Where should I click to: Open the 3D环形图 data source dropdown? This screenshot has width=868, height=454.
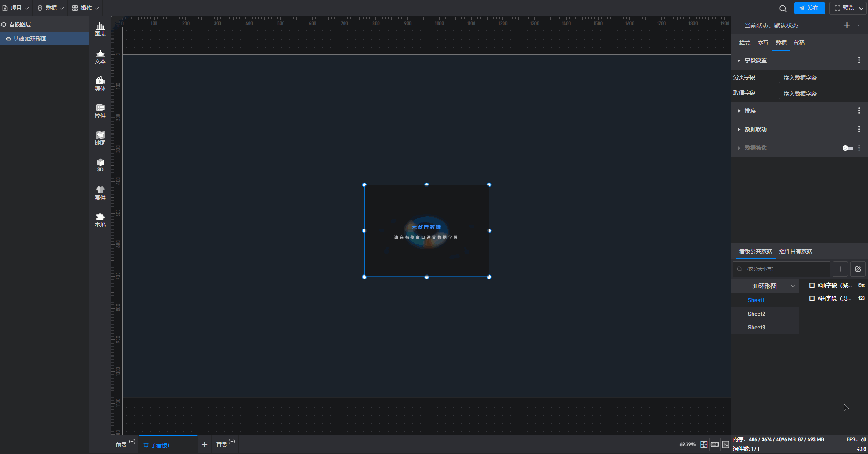[x=765, y=286]
